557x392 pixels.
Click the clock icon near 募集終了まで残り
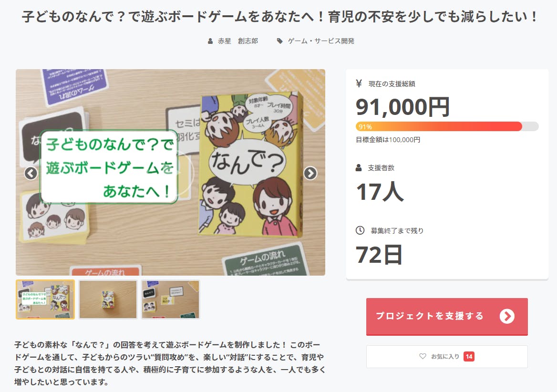pyautogui.click(x=360, y=230)
